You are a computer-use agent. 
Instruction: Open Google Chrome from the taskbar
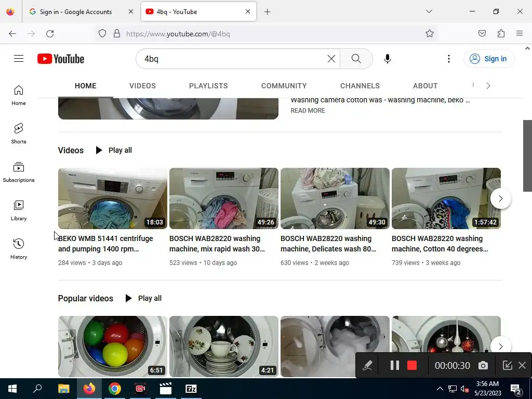click(115, 389)
